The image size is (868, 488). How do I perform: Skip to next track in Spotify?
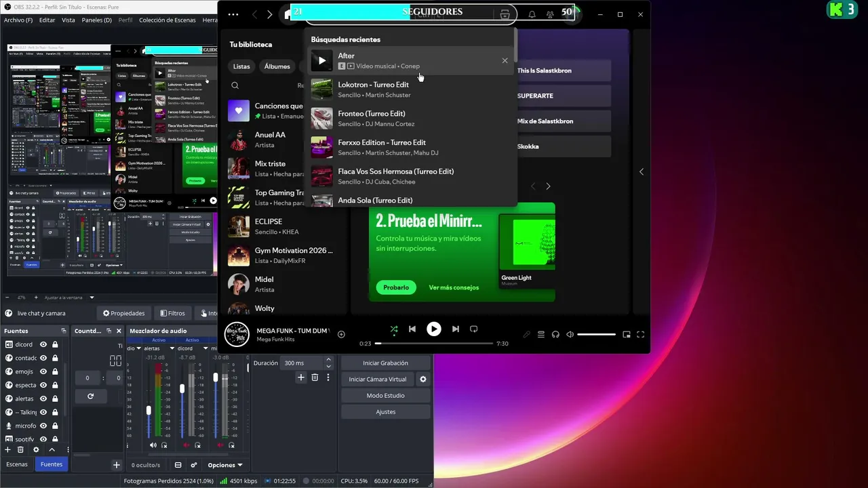[456, 329]
